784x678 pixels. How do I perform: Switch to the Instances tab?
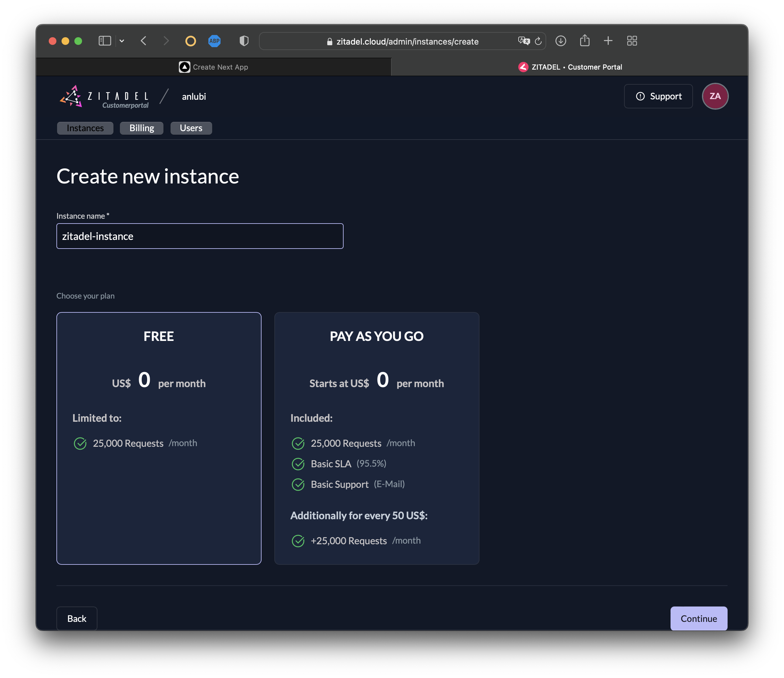coord(85,127)
